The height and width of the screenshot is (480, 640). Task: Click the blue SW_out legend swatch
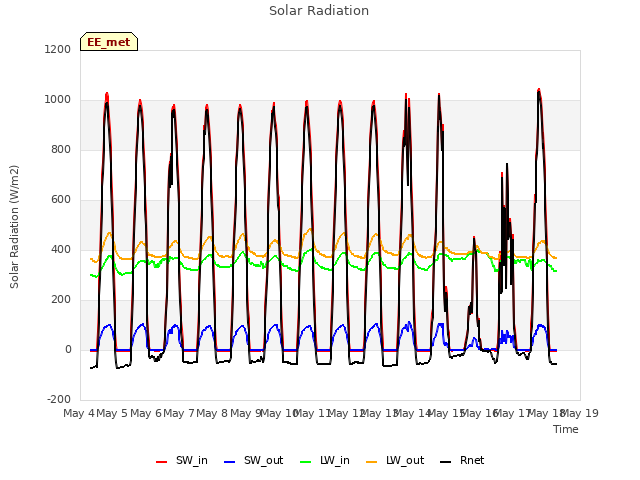point(230,462)
